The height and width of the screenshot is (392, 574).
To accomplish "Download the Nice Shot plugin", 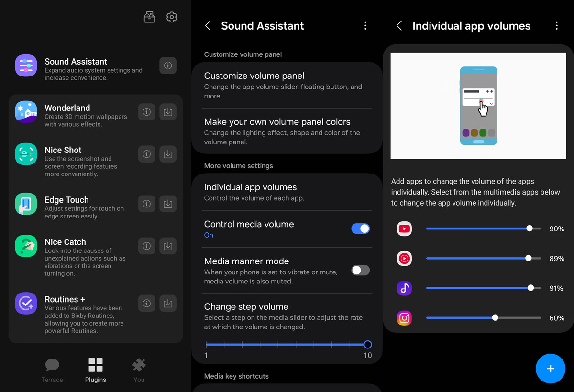I will tap(168, 154).
